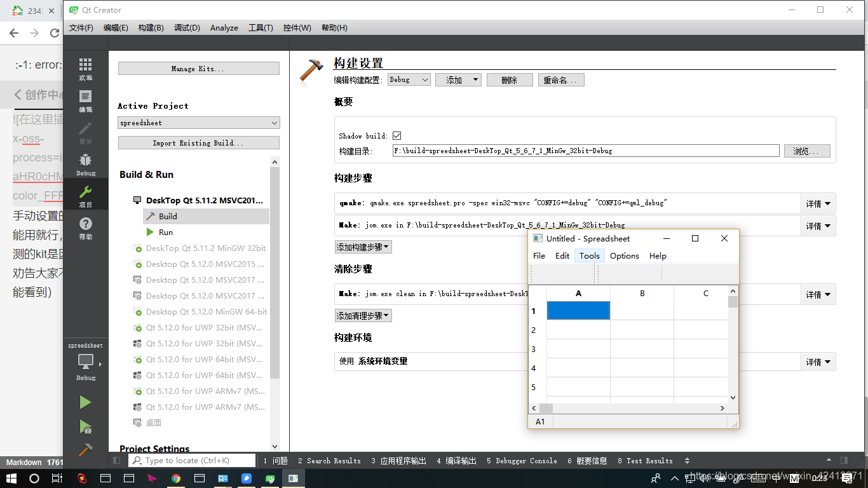
Task: Click the Import Existing Build... button
Action: (199, 143)
